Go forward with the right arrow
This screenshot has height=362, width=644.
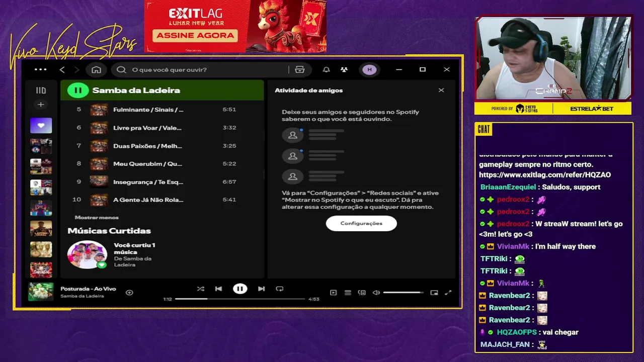click(x=76, y=69)
